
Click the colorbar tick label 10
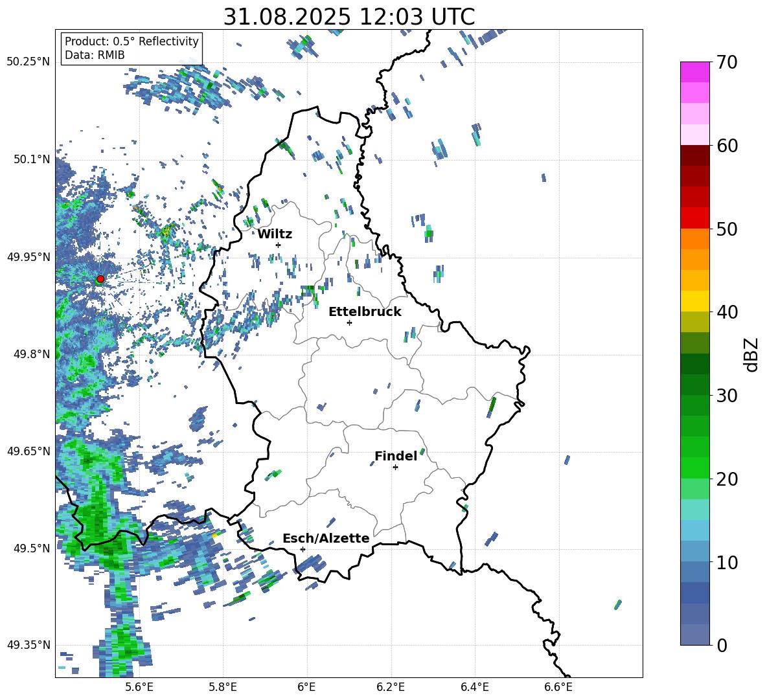727,562
